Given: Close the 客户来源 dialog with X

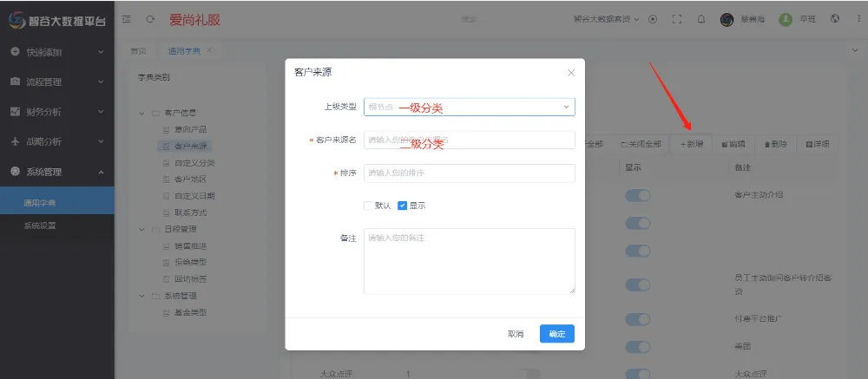Looking at the screenshot, I should [570, 73].
